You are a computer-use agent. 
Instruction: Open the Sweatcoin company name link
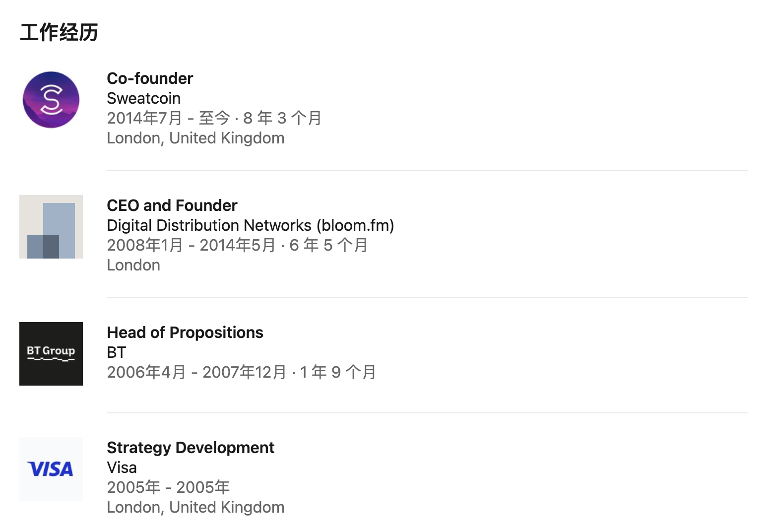coord(144,98)
